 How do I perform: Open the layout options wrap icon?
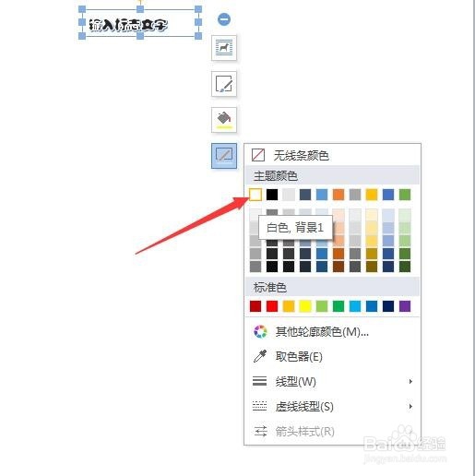(224, 48)
